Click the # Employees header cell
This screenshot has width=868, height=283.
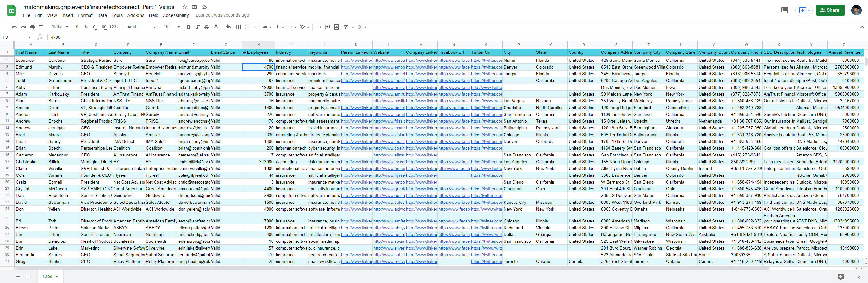point(259,52)
